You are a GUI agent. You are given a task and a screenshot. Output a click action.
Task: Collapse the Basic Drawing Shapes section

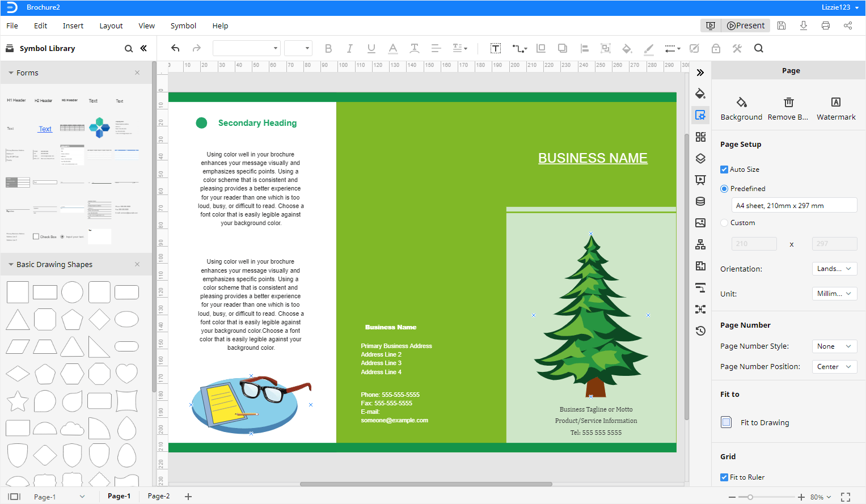pos(10,264)
